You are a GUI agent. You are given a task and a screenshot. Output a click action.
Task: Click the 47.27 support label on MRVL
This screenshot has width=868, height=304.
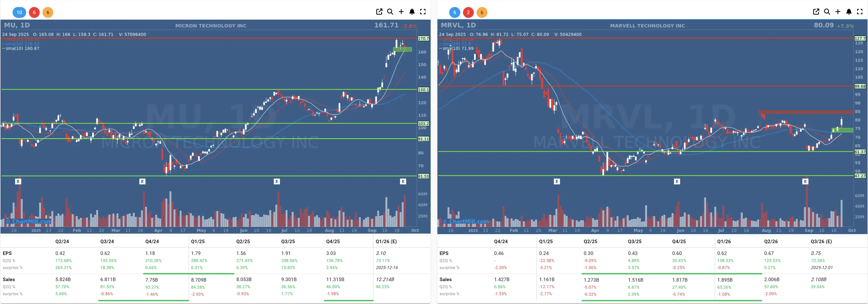[x=860, y=176]
